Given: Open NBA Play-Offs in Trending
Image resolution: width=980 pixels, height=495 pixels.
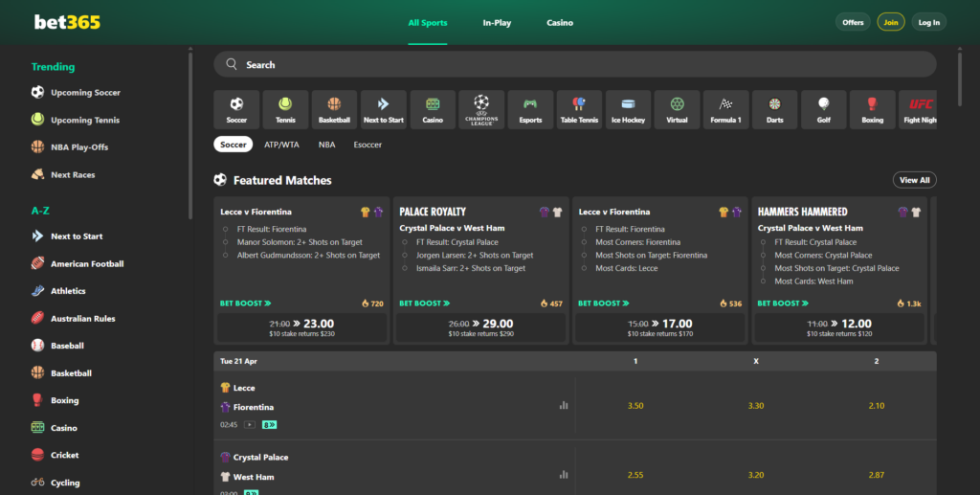Looking at the screenshot, I should coord(79,147).
